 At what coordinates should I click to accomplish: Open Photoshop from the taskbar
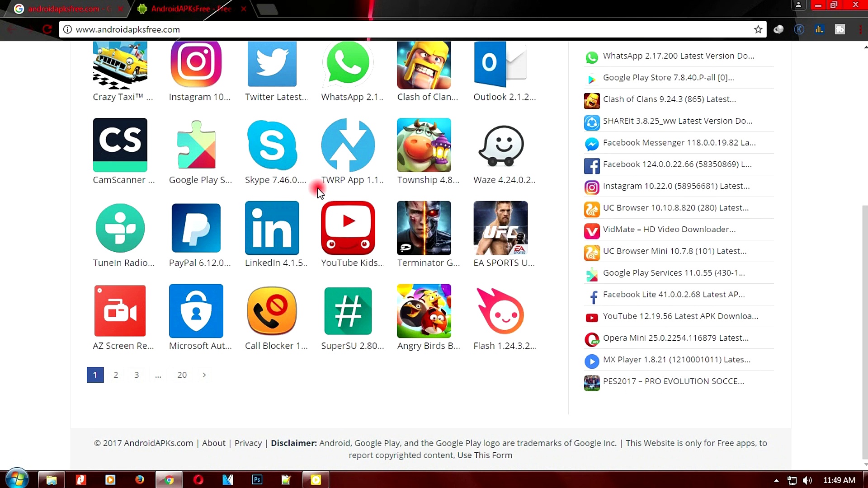click(x=257, y=480)
